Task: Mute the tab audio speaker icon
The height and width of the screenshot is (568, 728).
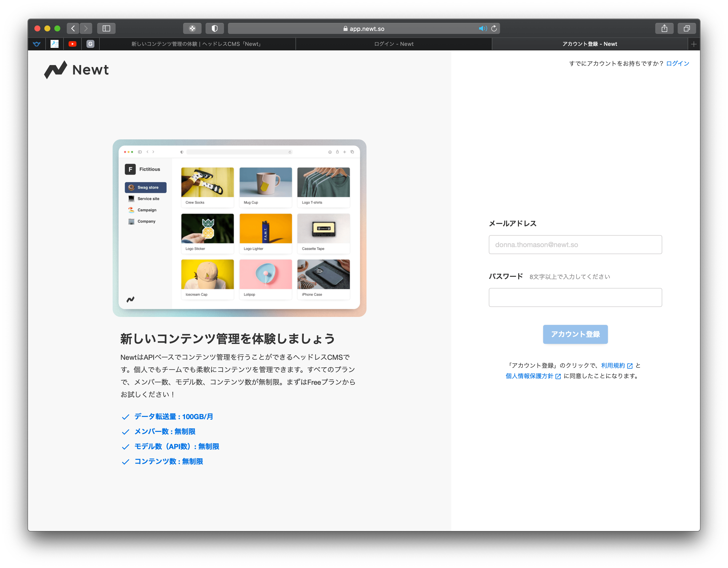Action: (482, 28)
